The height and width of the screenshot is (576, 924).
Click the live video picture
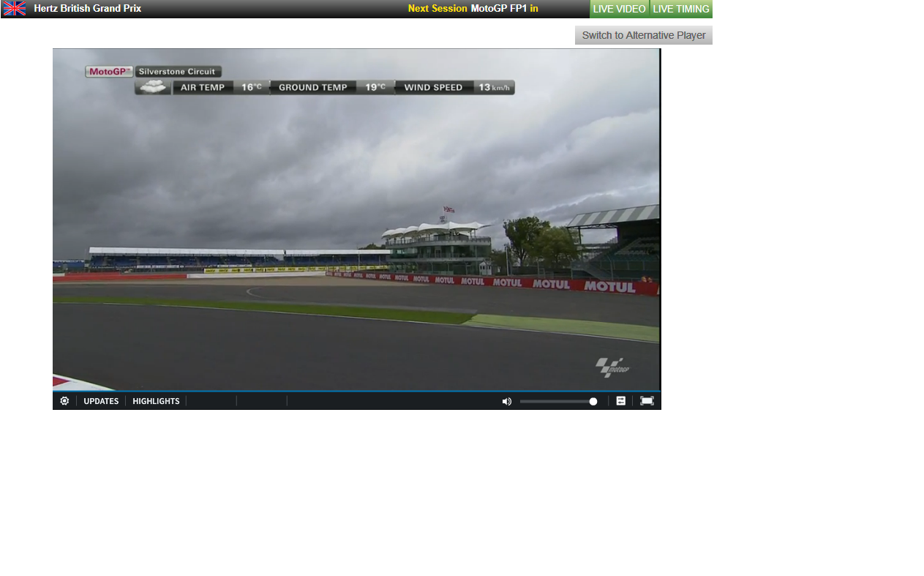click(x=356, y=220)
